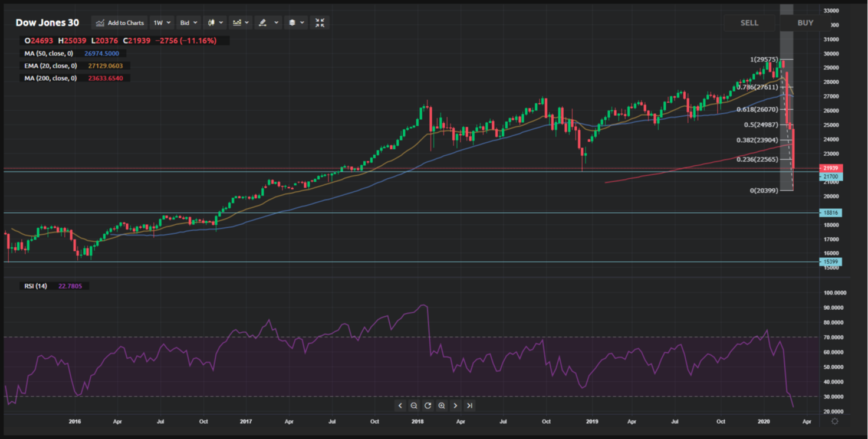Click the 0.618(26070) Fibonacci level label
The image size is (868, 439).
pyautogui.click(x=757, y=110)
